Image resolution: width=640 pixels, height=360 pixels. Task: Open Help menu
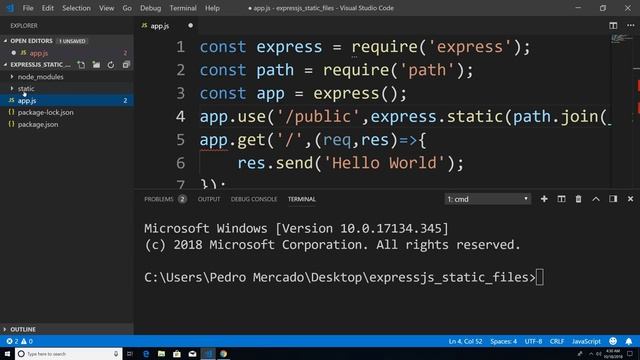point(212,8)
